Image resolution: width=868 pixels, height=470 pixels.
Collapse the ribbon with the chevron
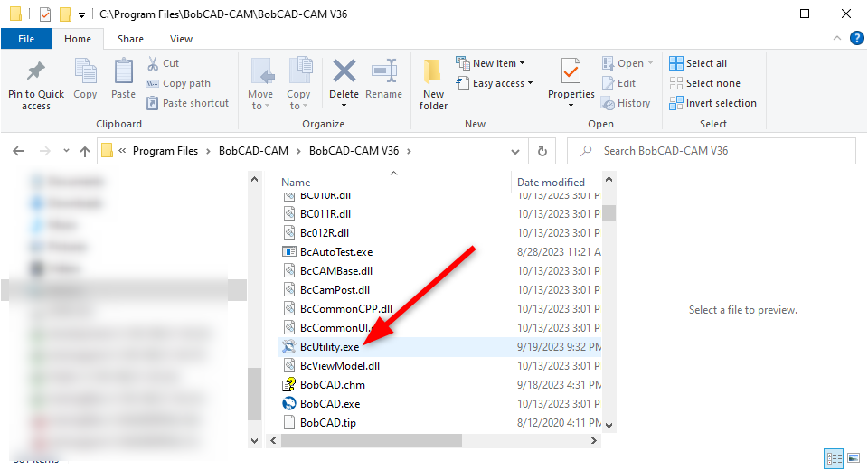(837, 38)
